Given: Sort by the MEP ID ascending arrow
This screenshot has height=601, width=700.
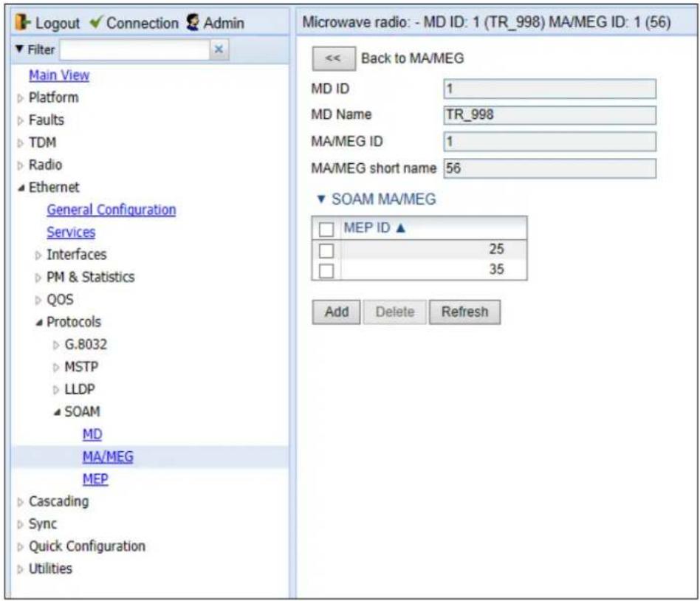Looking at the screenshot, I should pos(400,228).
